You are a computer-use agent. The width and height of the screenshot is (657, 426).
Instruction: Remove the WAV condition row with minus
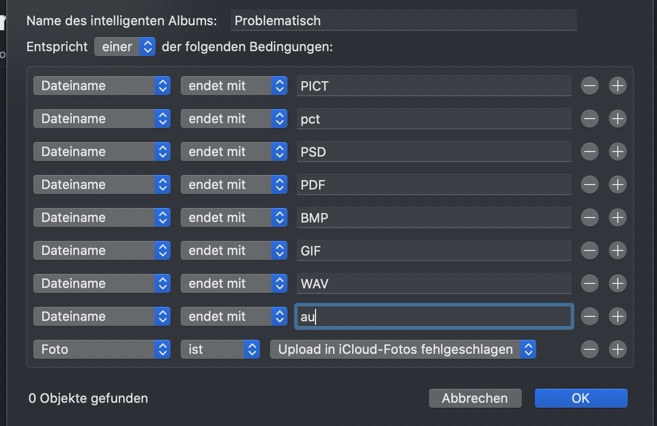(x=590, y=284)
